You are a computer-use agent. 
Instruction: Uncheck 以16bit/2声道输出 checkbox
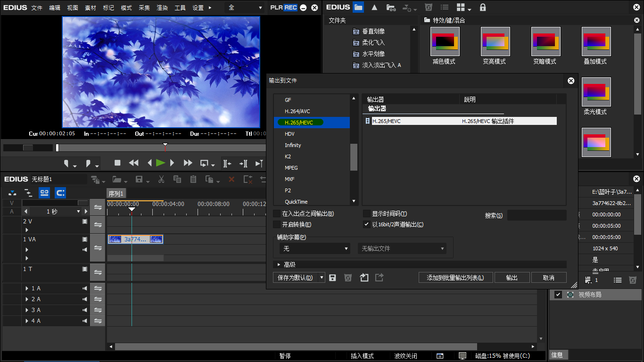click(x=366, y=224)
